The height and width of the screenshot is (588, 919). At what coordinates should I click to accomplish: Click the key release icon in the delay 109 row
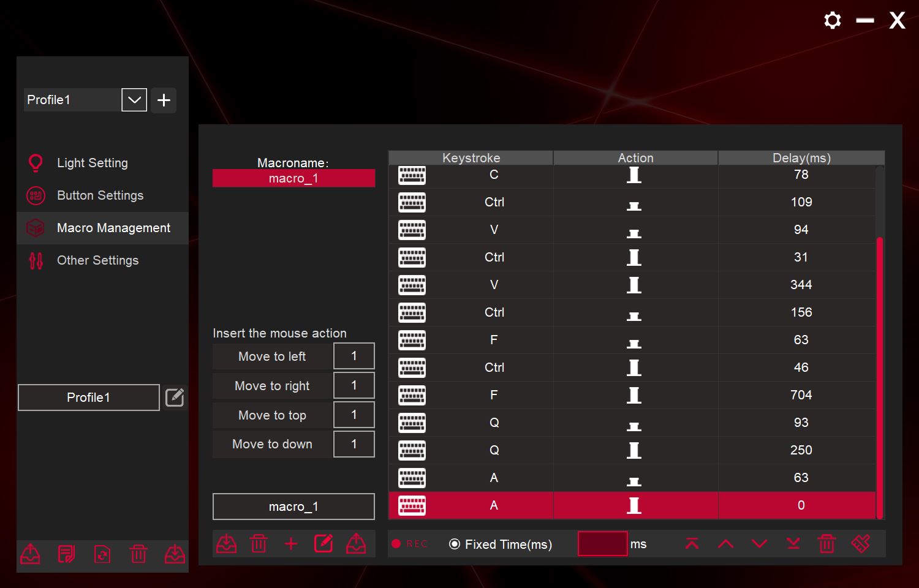[634, 206]
